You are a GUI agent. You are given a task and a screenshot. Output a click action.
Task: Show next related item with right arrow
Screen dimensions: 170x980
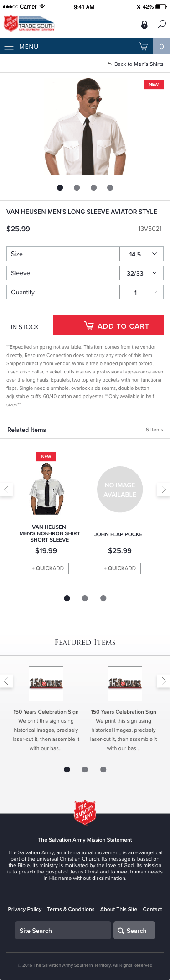[164, 490]
